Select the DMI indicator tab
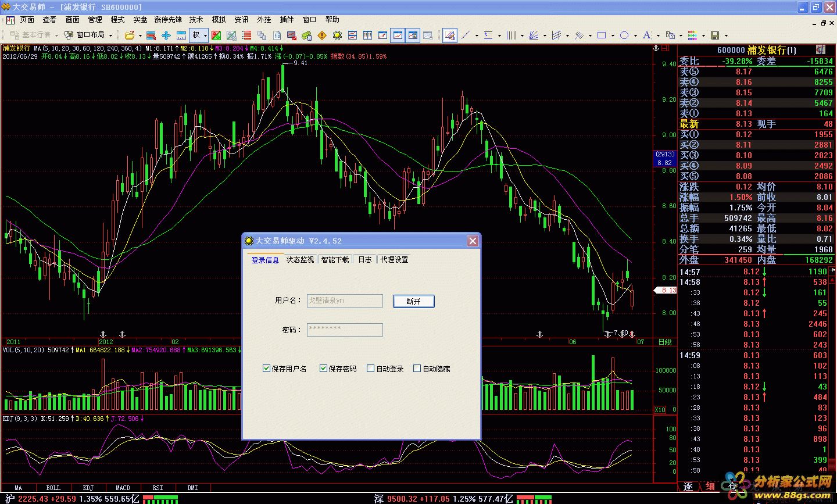This screenshot has width=837, height=504. pos(192,488)
